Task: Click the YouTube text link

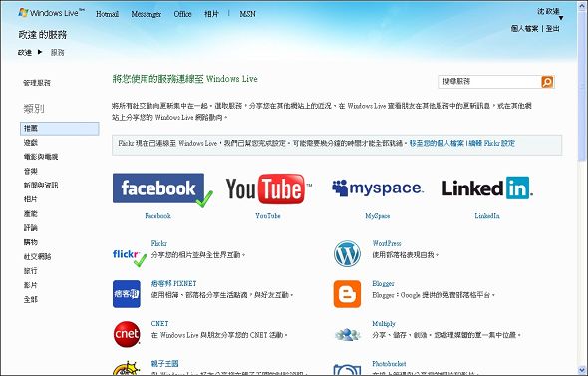Action: tap(268, 216)
